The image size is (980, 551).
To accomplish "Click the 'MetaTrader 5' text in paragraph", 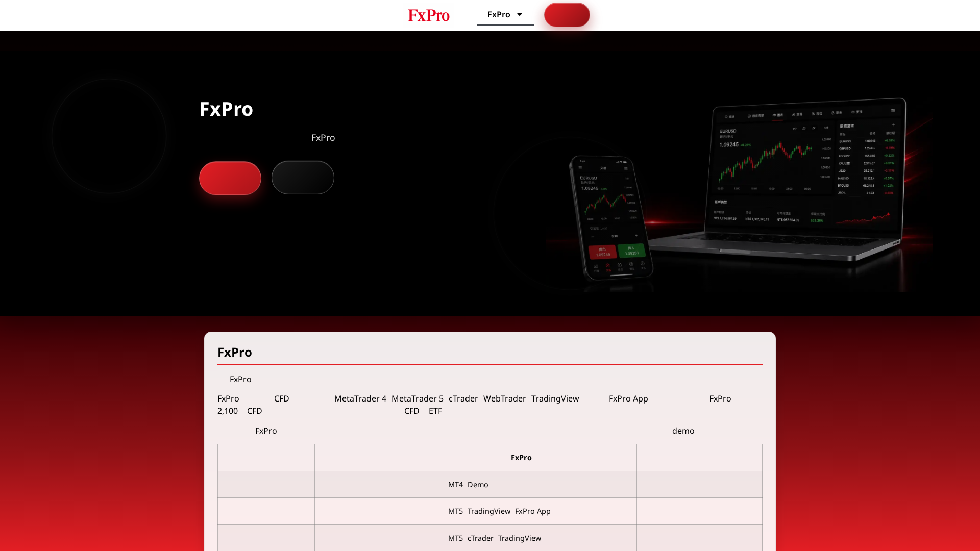I will pyautogui.click(x=418, y=398).
